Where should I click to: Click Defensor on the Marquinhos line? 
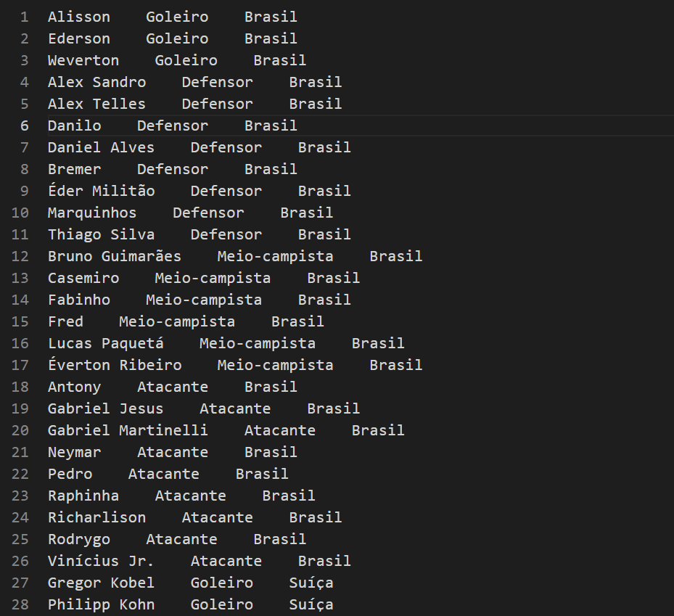point(208,213)
